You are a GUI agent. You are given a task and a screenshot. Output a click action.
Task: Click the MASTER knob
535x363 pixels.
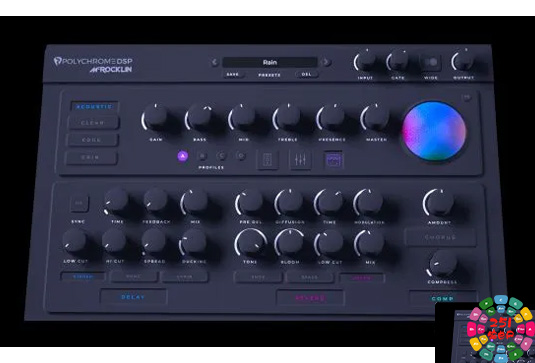(x=376, y=117)
